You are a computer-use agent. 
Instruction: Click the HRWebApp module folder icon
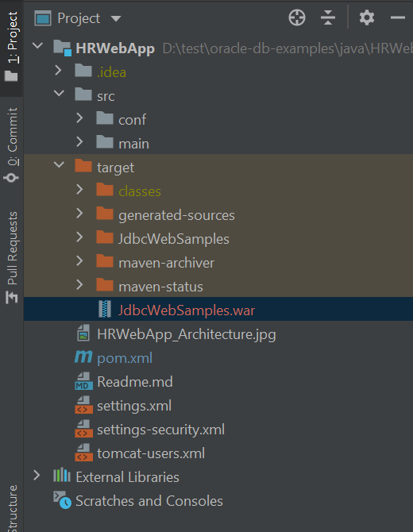[x=63, y=48]
